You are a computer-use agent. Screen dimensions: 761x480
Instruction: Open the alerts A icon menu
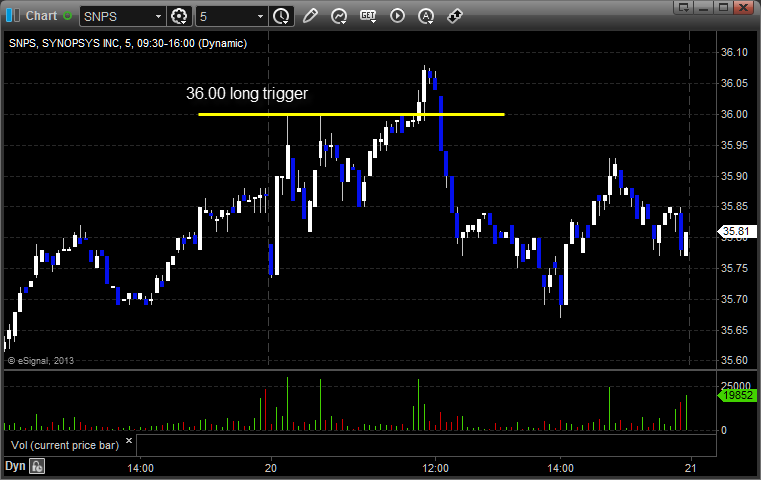tap(426, 16)
